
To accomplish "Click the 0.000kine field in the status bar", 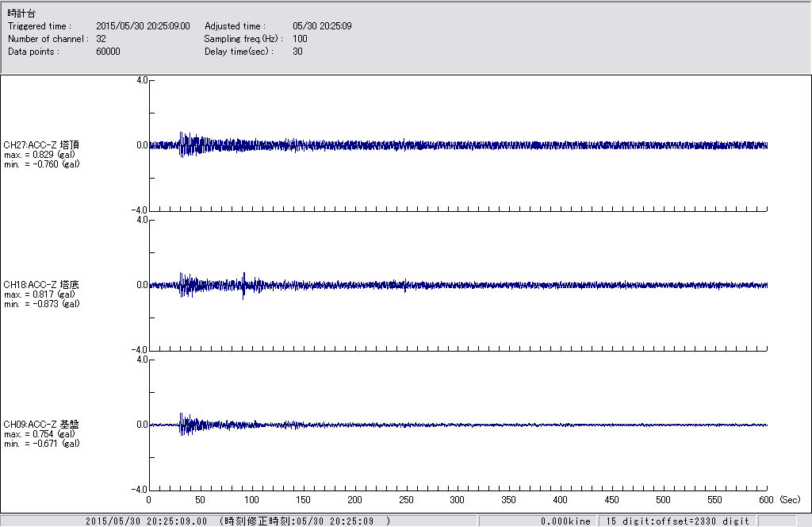I will (565, 521).
